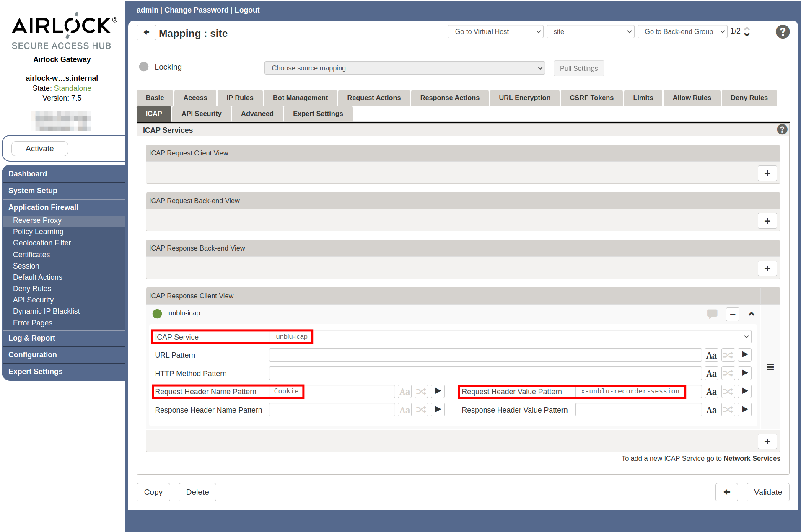The width and height of the screenshot is (801, 532).
Task: Click the up arrow on the 1/2 pager
Action: point(747,28)
